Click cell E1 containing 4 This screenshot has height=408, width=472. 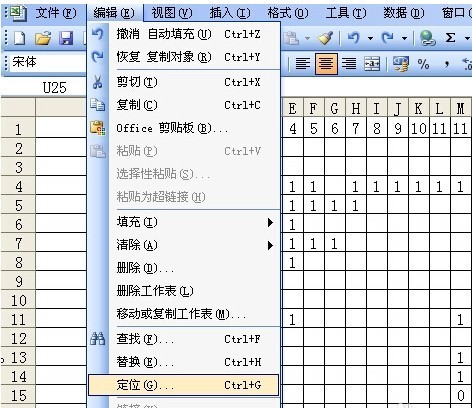pos(293,129)
